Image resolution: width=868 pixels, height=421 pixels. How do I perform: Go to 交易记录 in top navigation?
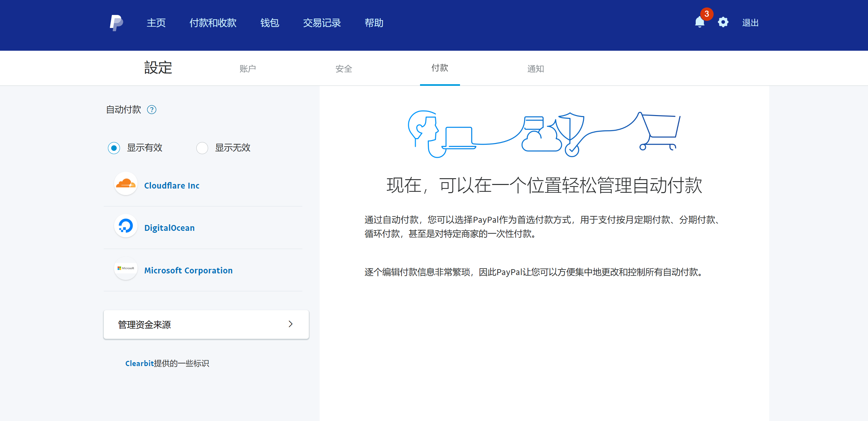(x=322, y=23)
